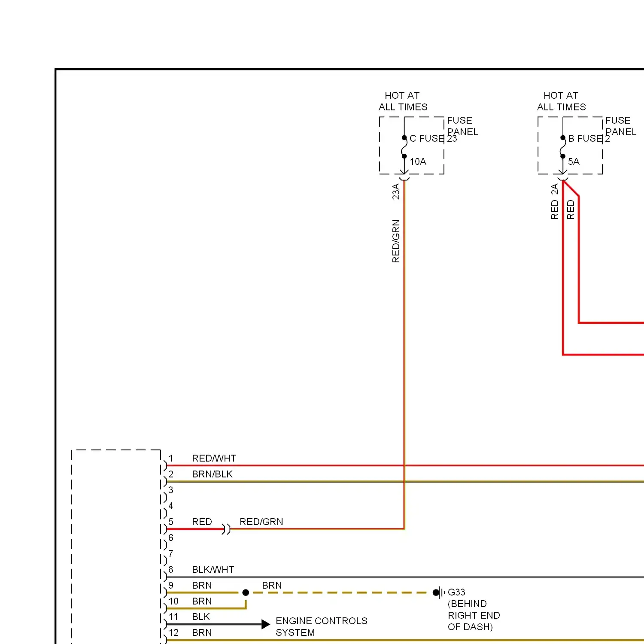Screen dimensions: 644x644
Task: Click the B FUSE 2 fuse element symbol
Action: [563, 147]
